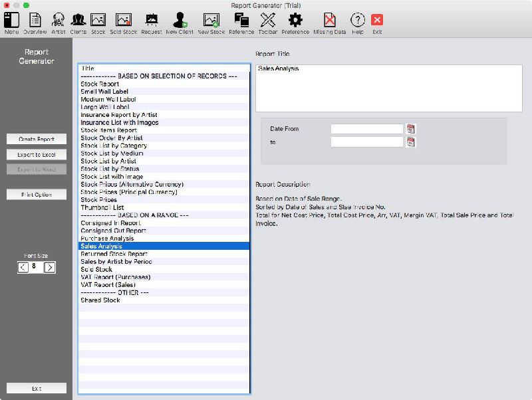
Task: Open the Request toolbar icon
Action: point(152,23)
